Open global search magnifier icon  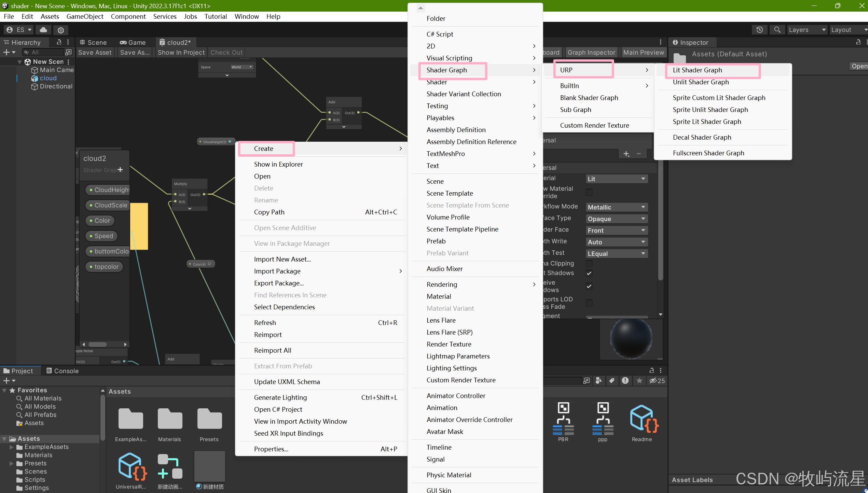777,30
